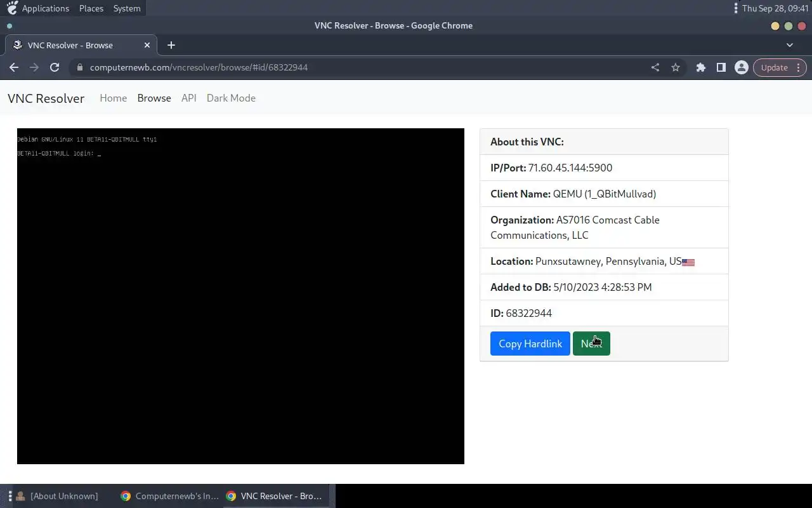Open the API nav link

click(189, 98)
